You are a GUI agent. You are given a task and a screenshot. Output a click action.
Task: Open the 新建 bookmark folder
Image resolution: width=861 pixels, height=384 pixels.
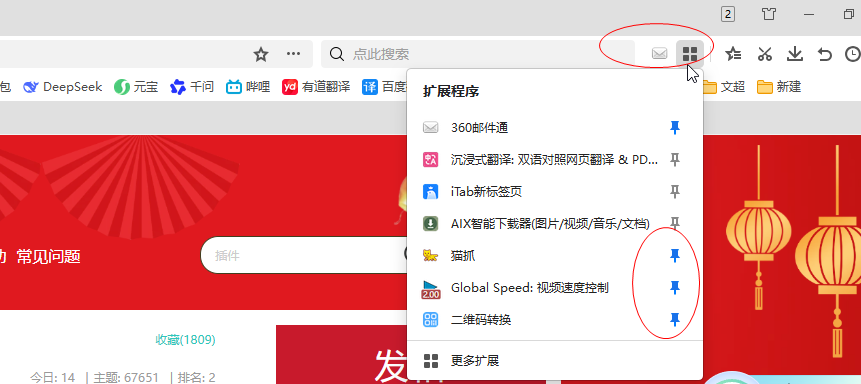[779, 87]
